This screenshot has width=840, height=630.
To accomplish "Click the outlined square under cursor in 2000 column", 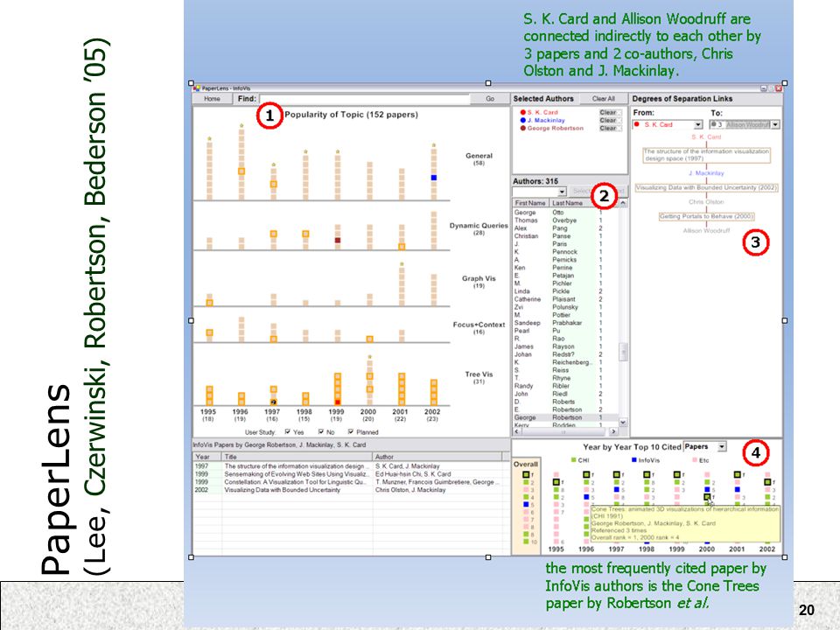I will pos(707,497).
